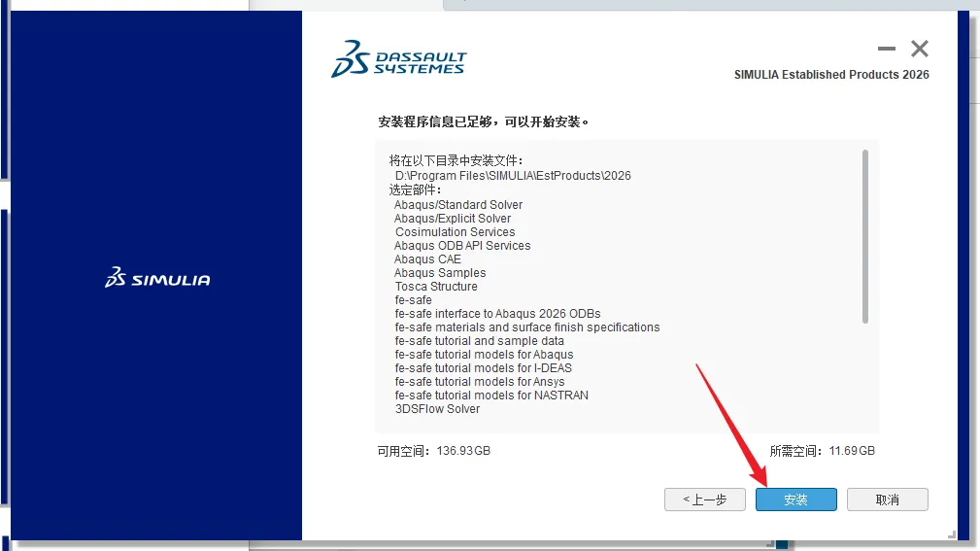Select fe-safe interface to Abaqus 2026 ODBs
The image size is (980, 551).
pos(497,313)
